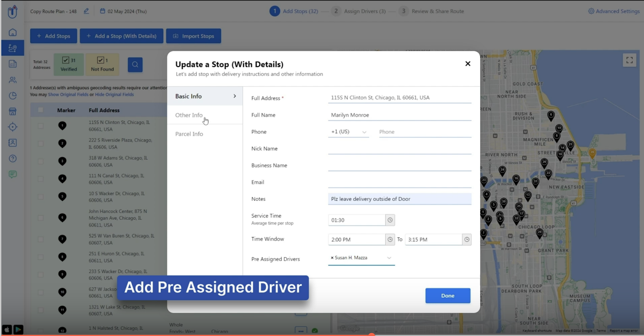Viewport: 644px width, 336px height.
Task: Open the route planner map icon in sidebar
Action: 13,48
